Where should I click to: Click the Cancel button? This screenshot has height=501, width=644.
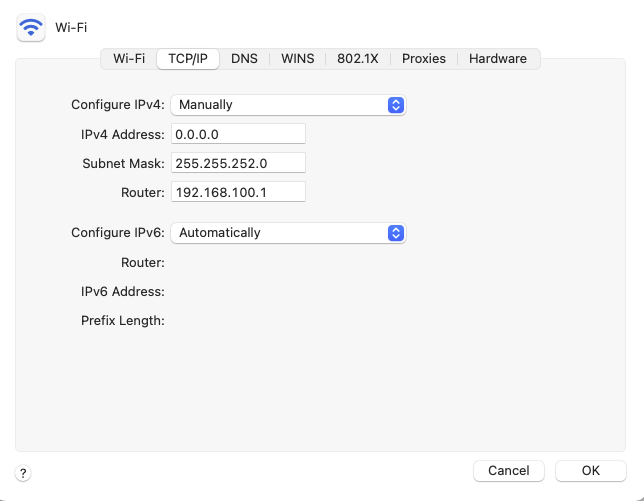509,471
